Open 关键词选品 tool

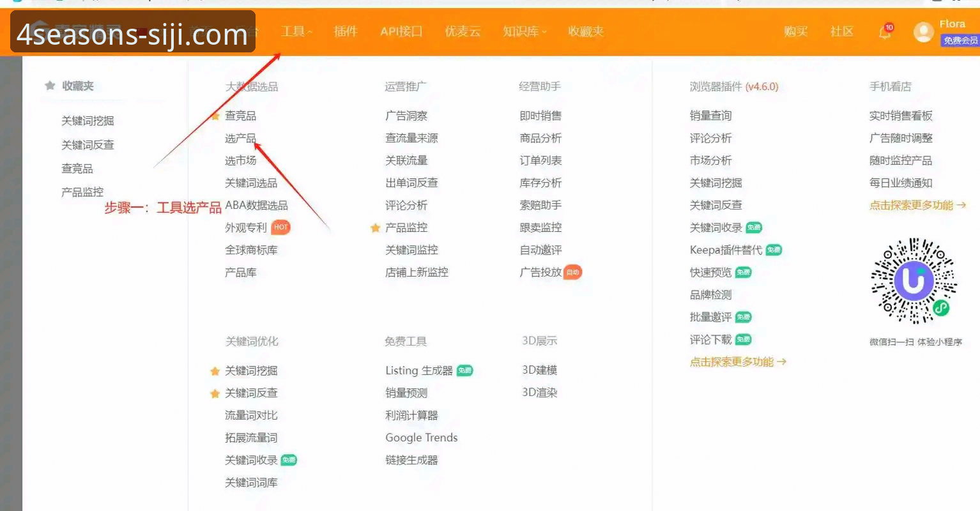point(251,183)
